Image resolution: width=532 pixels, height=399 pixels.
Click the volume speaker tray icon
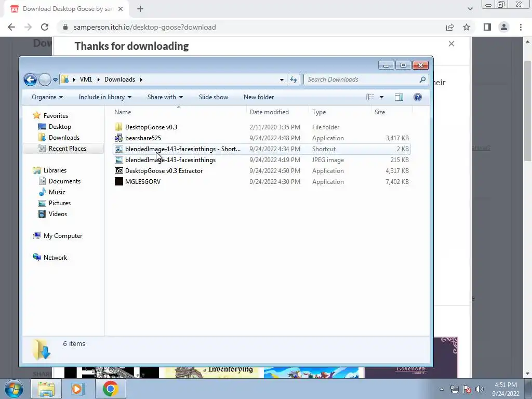pyautogui.click(x=480, y=389)
